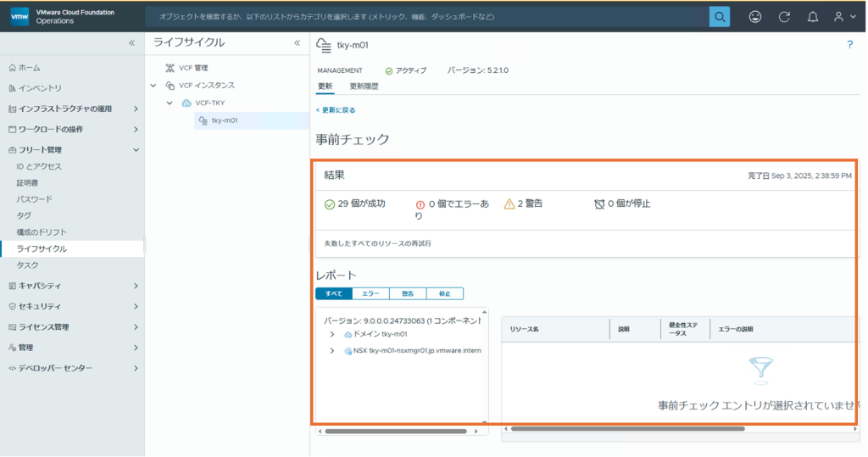
Task: Click the ドメイン tky-m01 report icon
Action: coord(348,335)
